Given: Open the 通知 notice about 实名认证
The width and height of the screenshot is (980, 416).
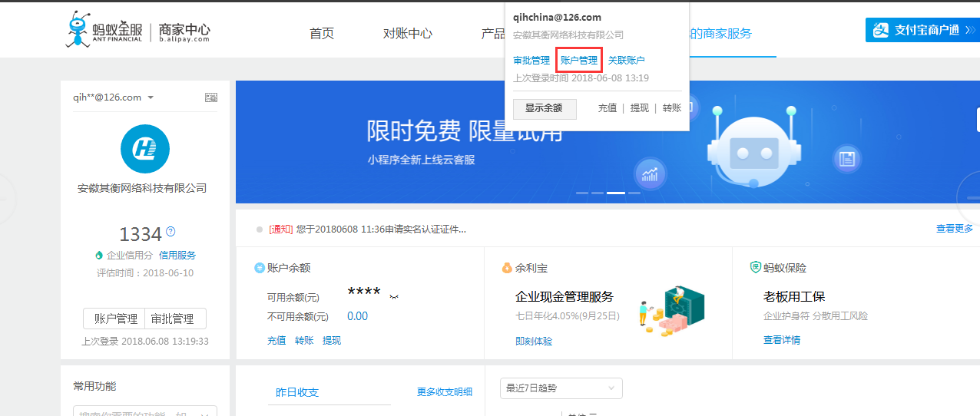Looking at the screenshot, I should [368, 229].
